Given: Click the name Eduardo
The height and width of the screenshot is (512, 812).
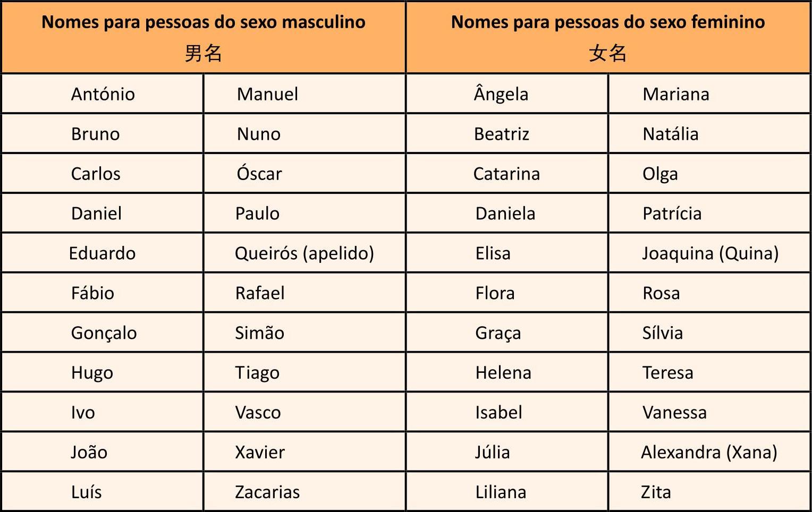Looking at the screenshot, I should (102, 253).
